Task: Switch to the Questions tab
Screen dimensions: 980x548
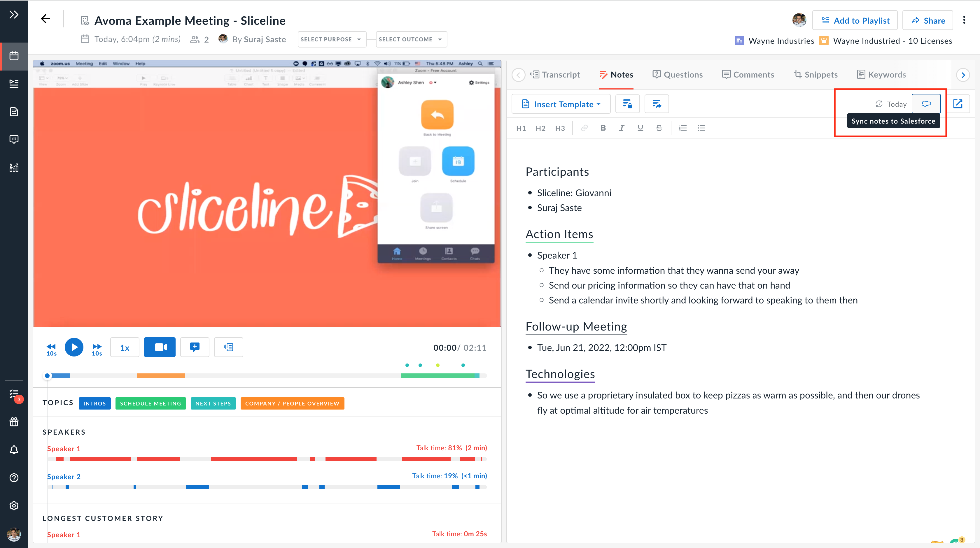Action: click(x=678, y=75)
